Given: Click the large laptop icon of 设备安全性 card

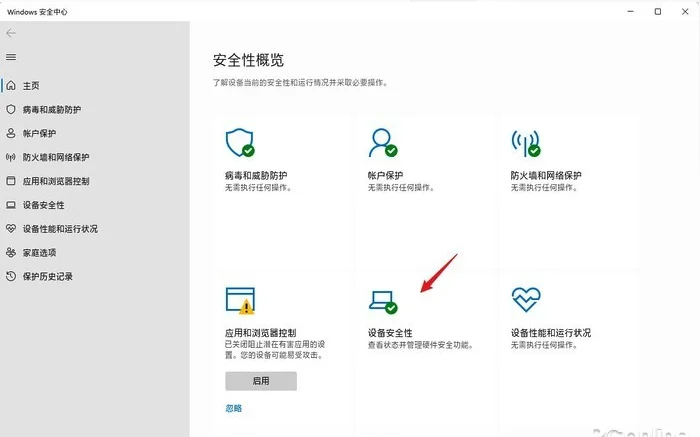Looking at the screenshot, I should 383,302.
